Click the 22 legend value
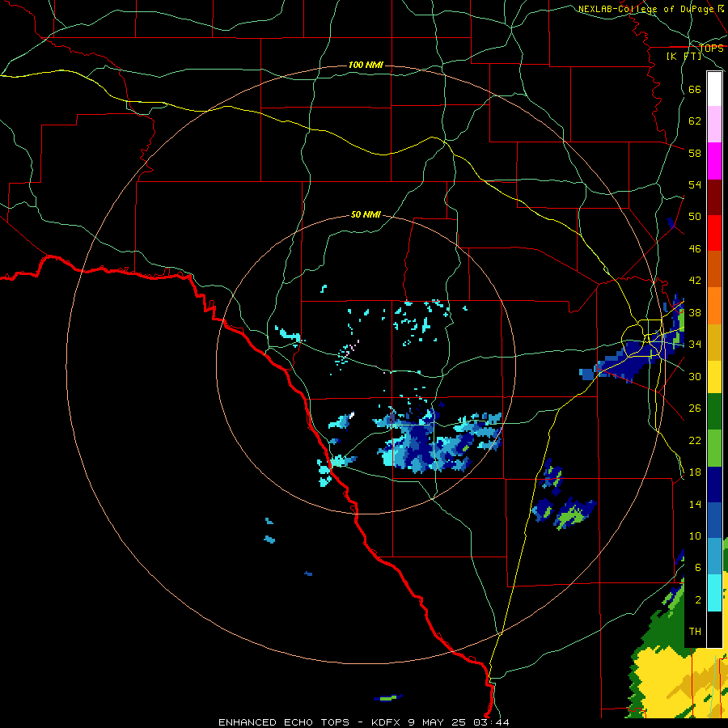 tap(695, 440)
